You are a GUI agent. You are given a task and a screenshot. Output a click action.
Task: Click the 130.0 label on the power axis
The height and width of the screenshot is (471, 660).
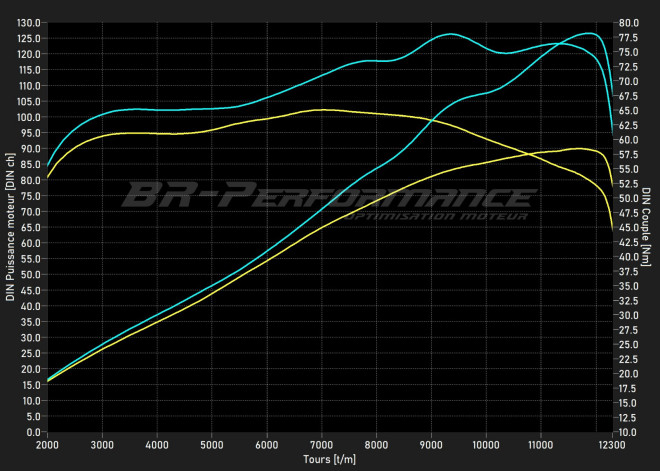point(29,22)
